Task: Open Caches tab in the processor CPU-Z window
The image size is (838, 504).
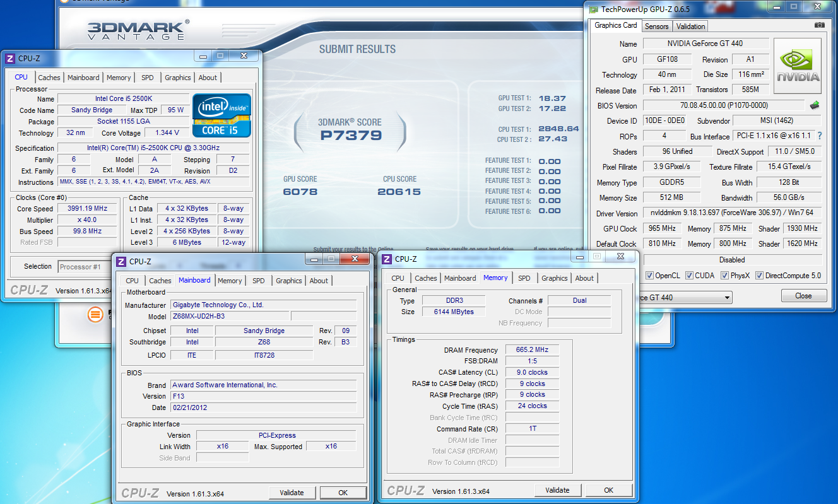Action: click(49, 78)
